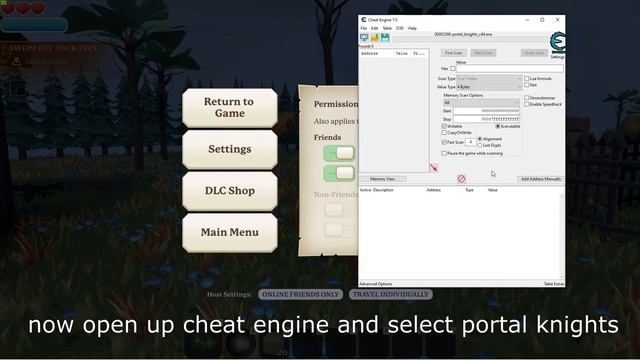Open the Value Type dropdown
Image resolution: width=640 pixels, height=360 pixels.
[489, 87]
